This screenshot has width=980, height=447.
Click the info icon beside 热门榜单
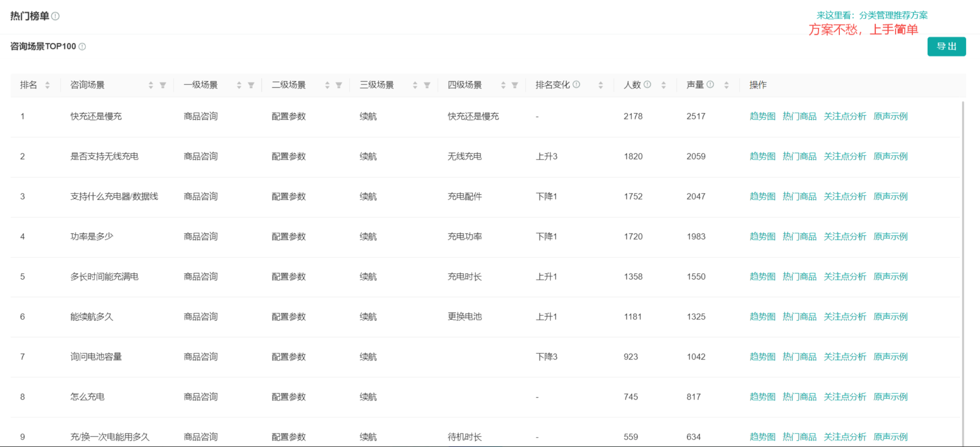coord(55,16)
